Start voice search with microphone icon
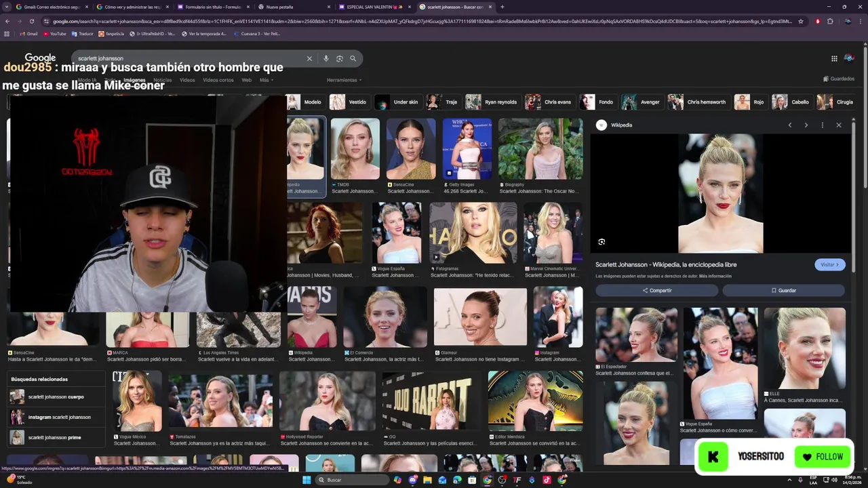 [x=326, y=58]
